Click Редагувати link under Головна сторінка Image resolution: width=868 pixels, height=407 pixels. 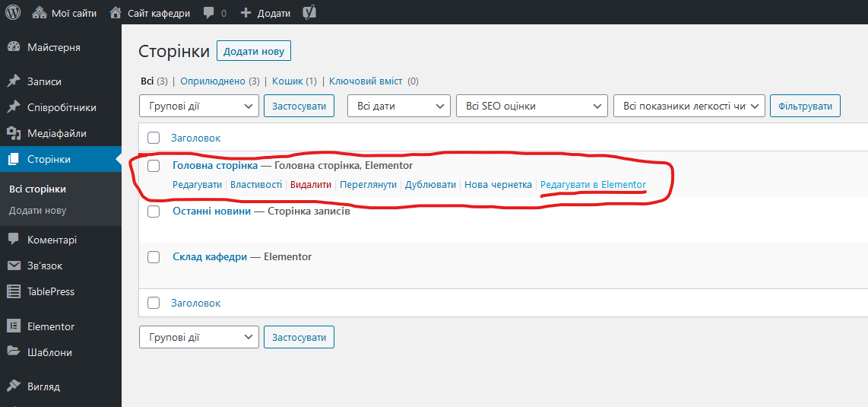(x=197, y=184)
